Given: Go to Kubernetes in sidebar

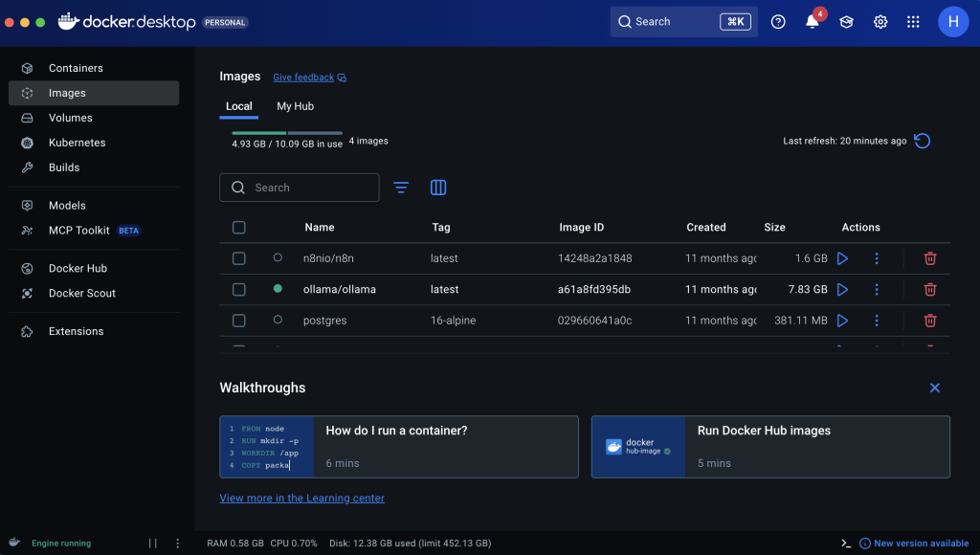Looking at the screenshot, I should [94, 143].
